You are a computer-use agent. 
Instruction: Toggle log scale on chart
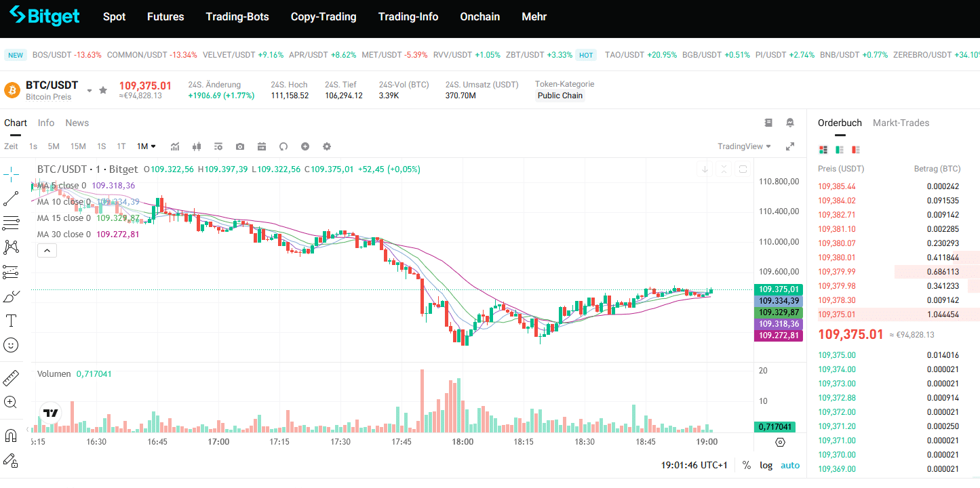click(x=766, y=466)
